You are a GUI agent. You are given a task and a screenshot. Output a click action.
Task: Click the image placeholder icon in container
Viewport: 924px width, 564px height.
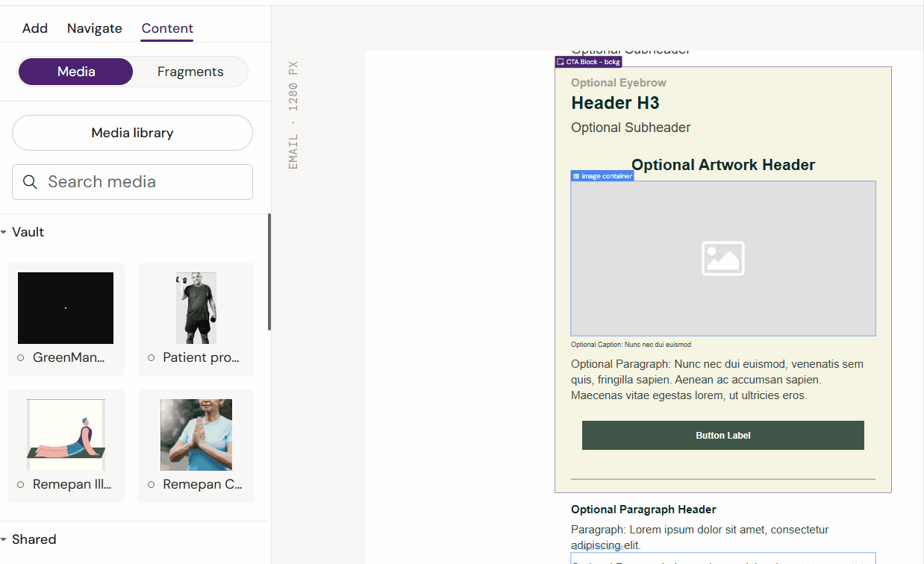722,258
